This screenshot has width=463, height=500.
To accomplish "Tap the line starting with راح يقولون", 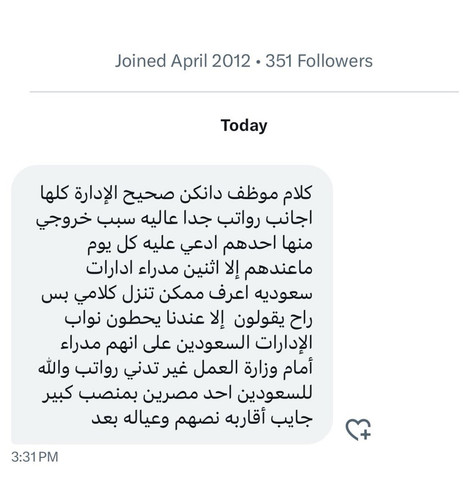I will [188, 319].
